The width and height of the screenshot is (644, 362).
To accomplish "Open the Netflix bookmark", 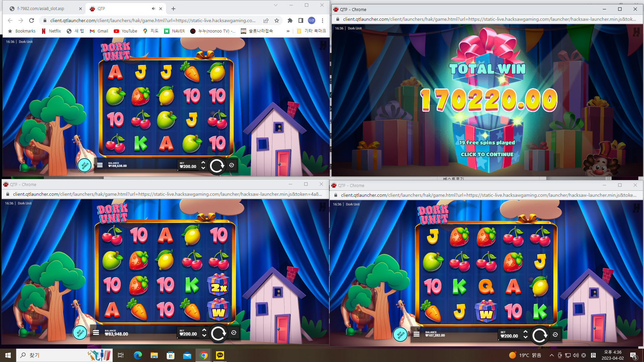I will point(51,31).
